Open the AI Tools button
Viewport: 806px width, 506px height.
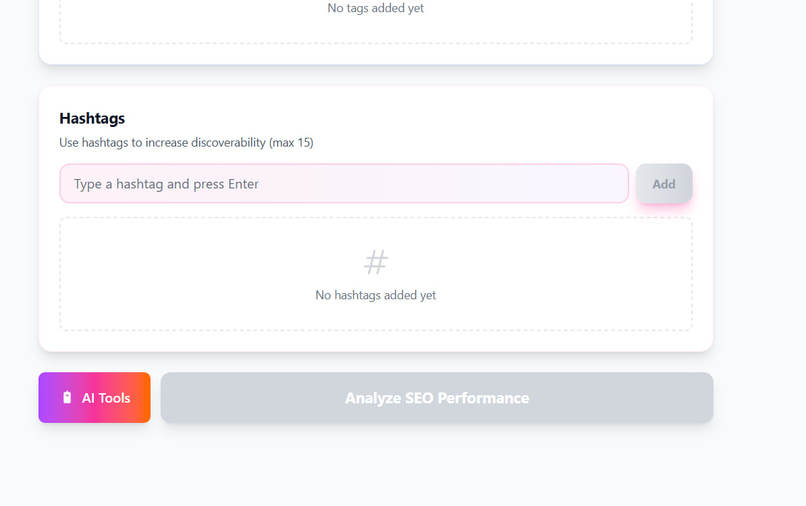point(95,397)
